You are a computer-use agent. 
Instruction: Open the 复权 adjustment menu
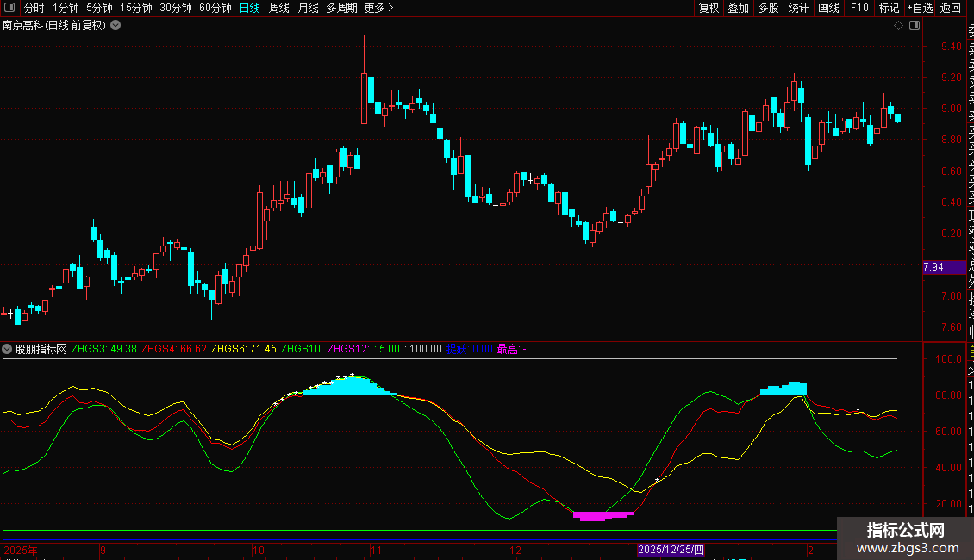(709, 9)
